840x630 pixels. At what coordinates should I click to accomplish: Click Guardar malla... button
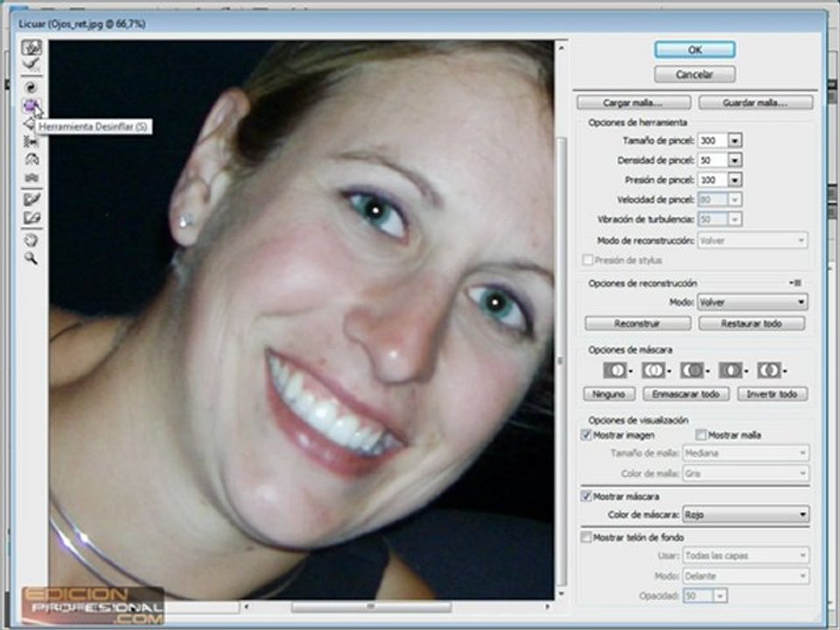click(756, 103)
